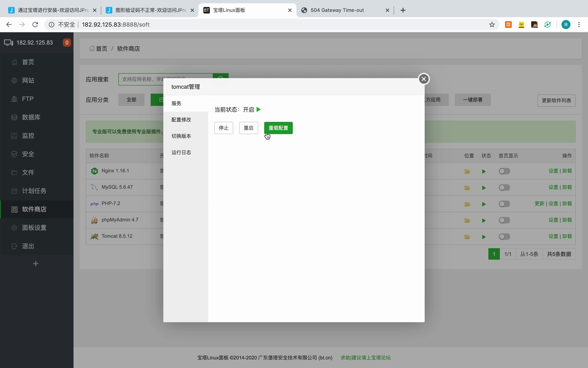This screenshot has width=588, height=368.
Task: Select 软件商店 in the sidebar
Action: click(37, 209)
